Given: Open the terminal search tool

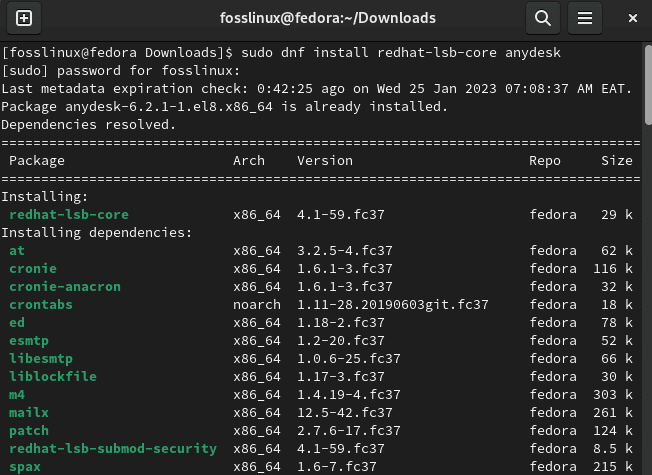Looking at the screenshot, I should pos(543,18).
